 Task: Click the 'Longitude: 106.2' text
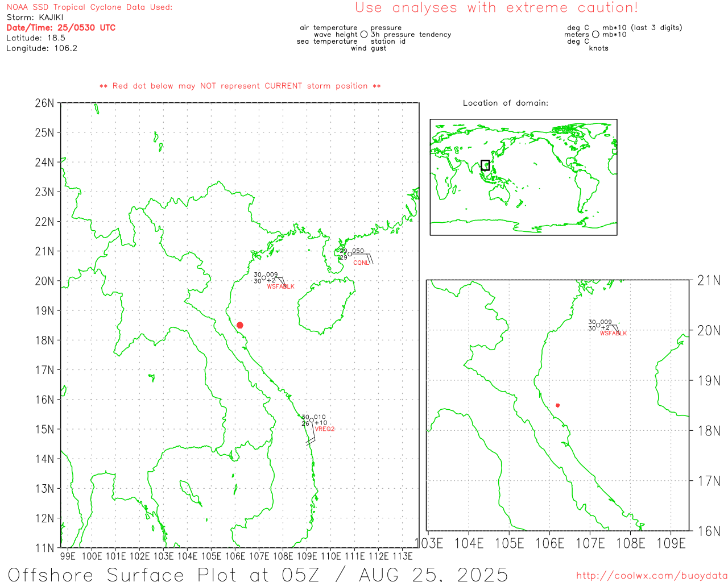tap(42, 48)
